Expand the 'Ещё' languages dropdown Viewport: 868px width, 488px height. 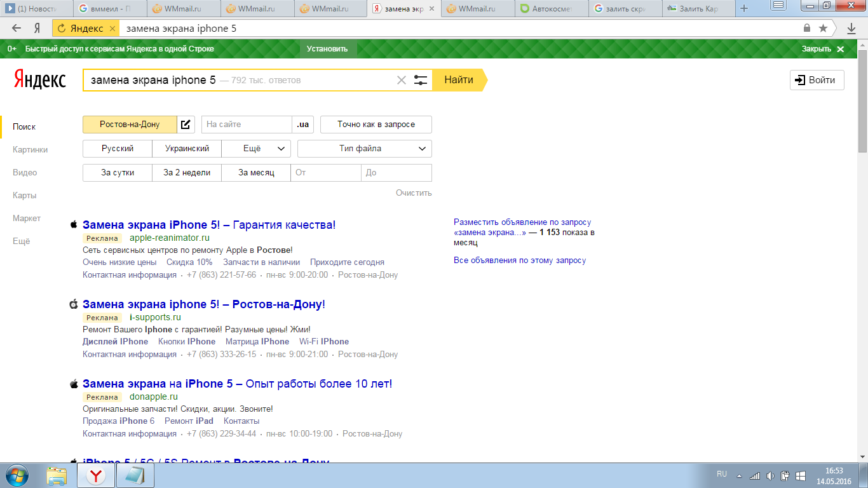pyautogui.click(x=256, y=149)
